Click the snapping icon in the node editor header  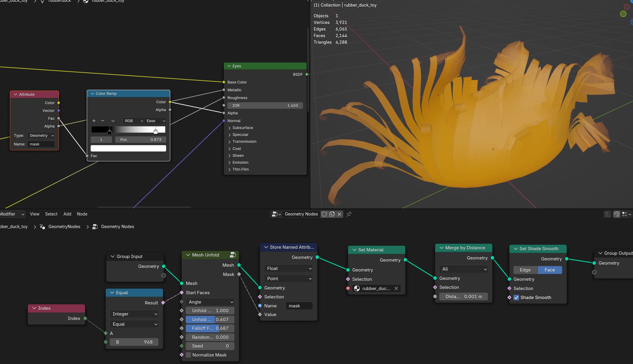pos(616,214)
